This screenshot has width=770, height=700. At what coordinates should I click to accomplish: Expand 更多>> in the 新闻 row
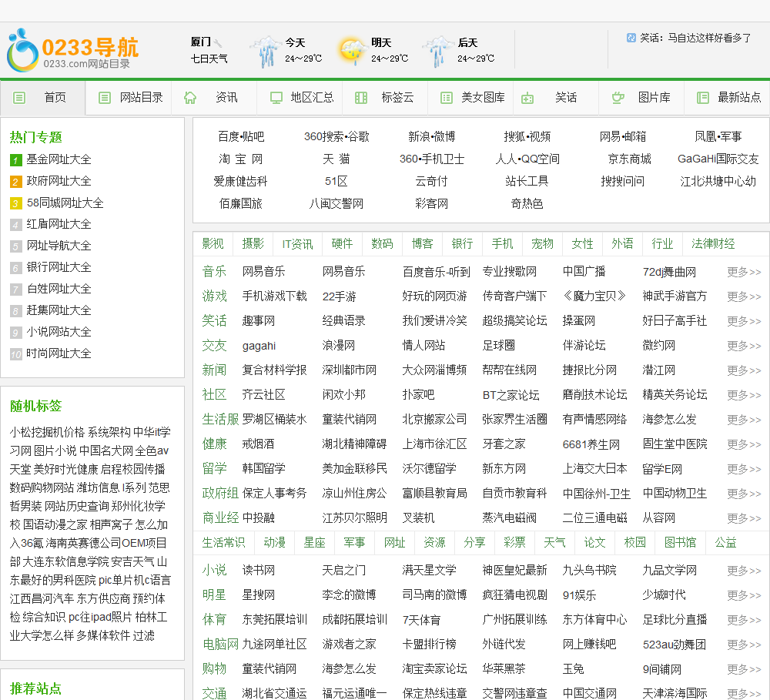(743, 370)
